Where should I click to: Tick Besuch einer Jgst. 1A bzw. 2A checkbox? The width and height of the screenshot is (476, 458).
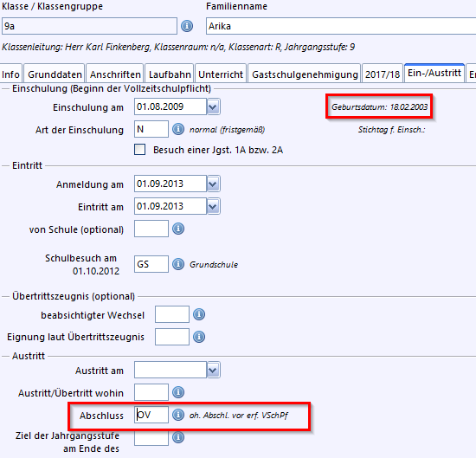click(139, 150)
